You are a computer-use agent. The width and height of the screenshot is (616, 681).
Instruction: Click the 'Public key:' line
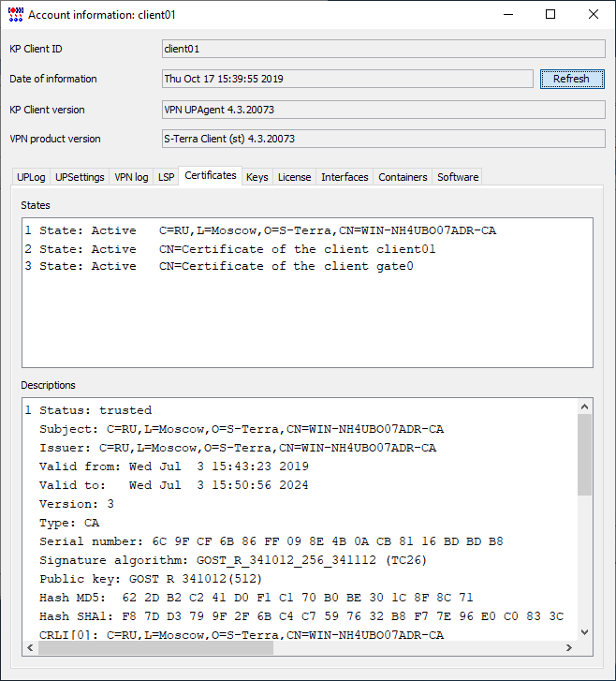pos(151,579)
